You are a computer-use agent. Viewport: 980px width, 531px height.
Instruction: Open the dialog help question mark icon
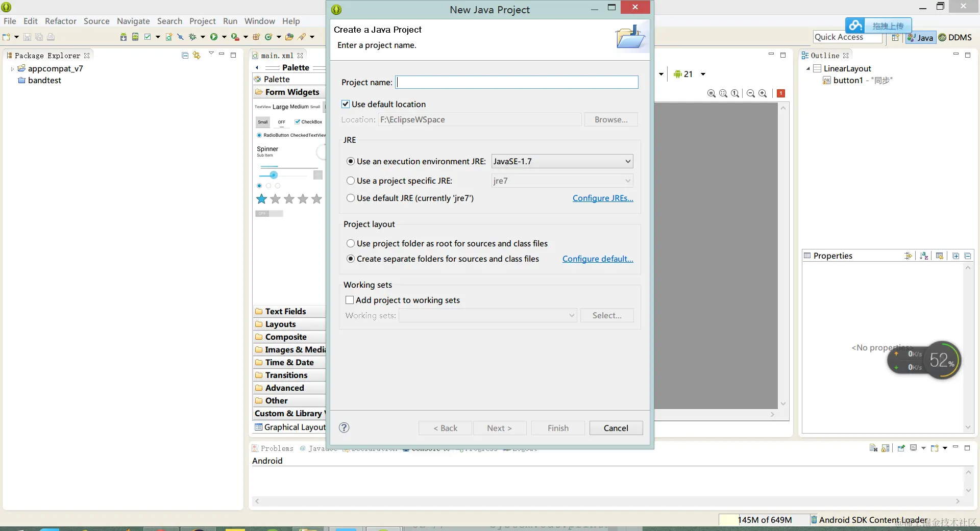[345, 427]
